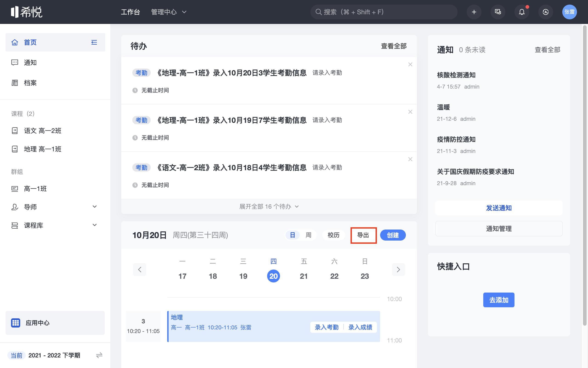Viewport: 588px width, 368px height.
Task: Expand 展开全部 16 个待办
Action: [x=269, y=206]
